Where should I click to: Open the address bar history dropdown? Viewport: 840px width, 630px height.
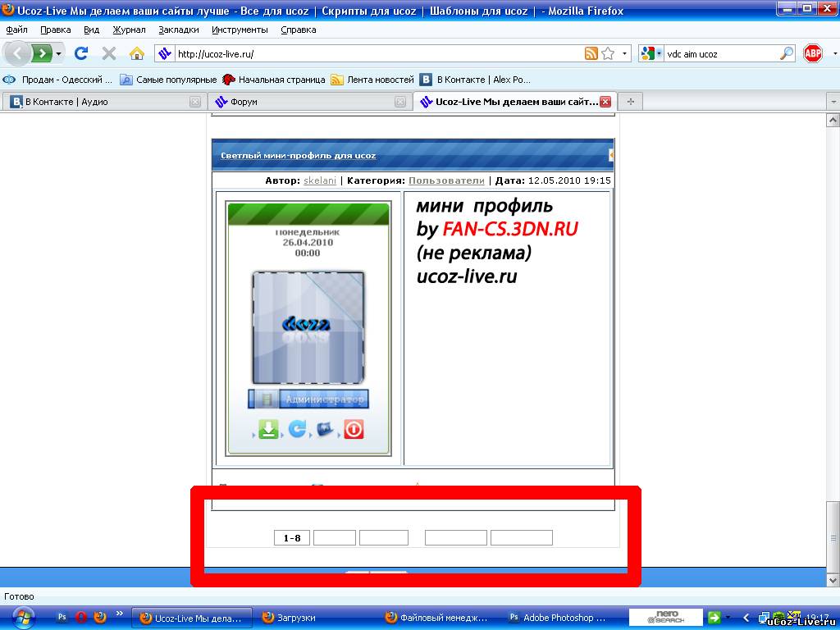pyautogui.click(x=624, y=53)
